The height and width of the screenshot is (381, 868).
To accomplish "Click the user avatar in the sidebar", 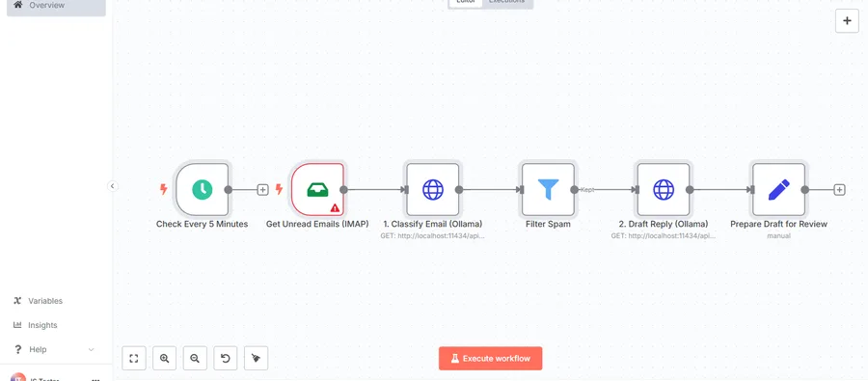I will pos(17,378).
